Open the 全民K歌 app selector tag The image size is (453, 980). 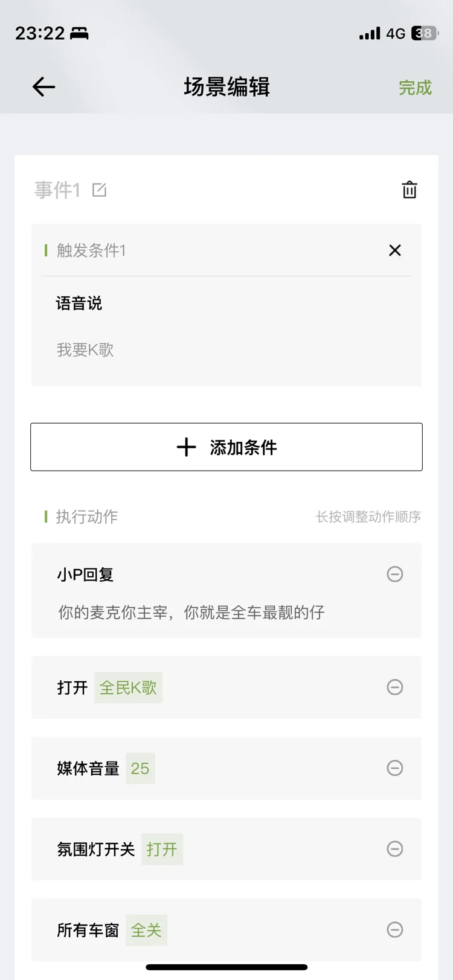[x=128, y=687]
